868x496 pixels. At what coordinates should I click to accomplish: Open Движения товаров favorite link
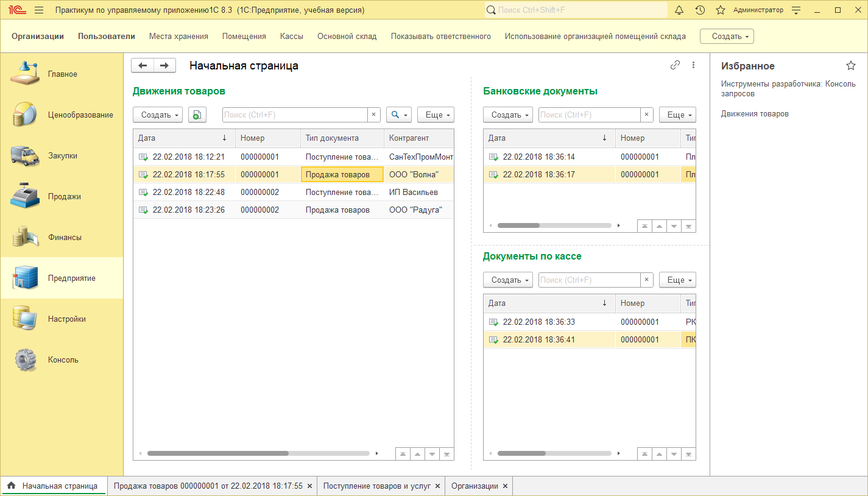click(x=755, y=114)
